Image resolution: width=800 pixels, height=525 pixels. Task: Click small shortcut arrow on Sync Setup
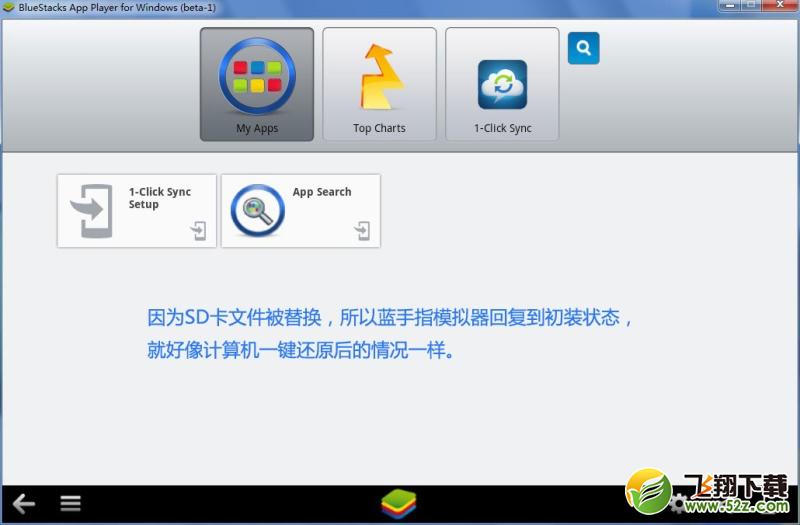pos(198,231)
